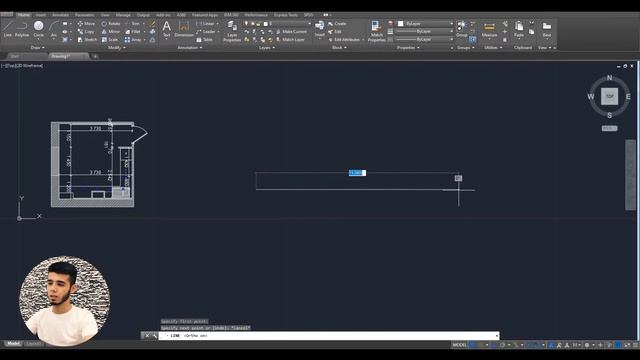
Task: Switch to the Start file tab
Action: pyautogui.click(x=15, y=56)
